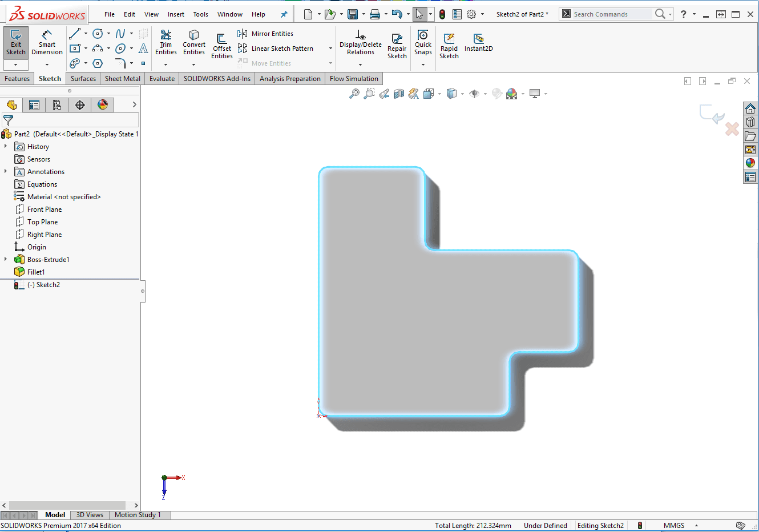Toggle Instant2D mode
This screenshot has width=759, height=532.
pos(478,43)
